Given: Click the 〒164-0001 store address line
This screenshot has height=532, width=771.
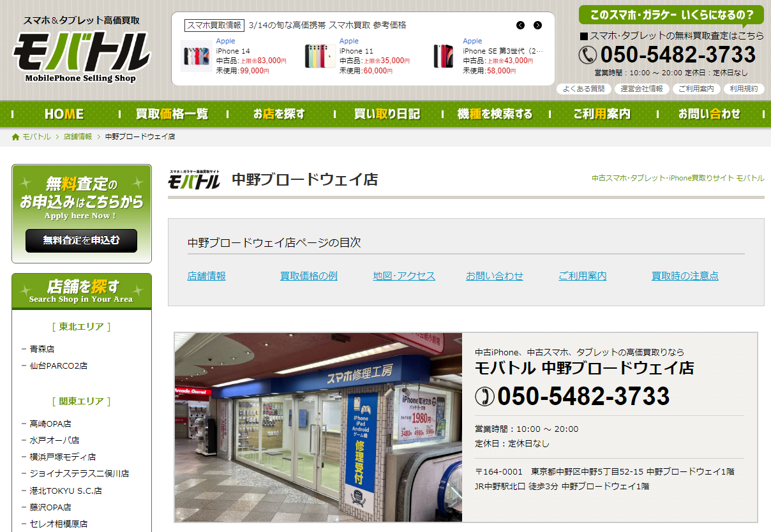Looking at the screenshot, I should coord(605,472).
